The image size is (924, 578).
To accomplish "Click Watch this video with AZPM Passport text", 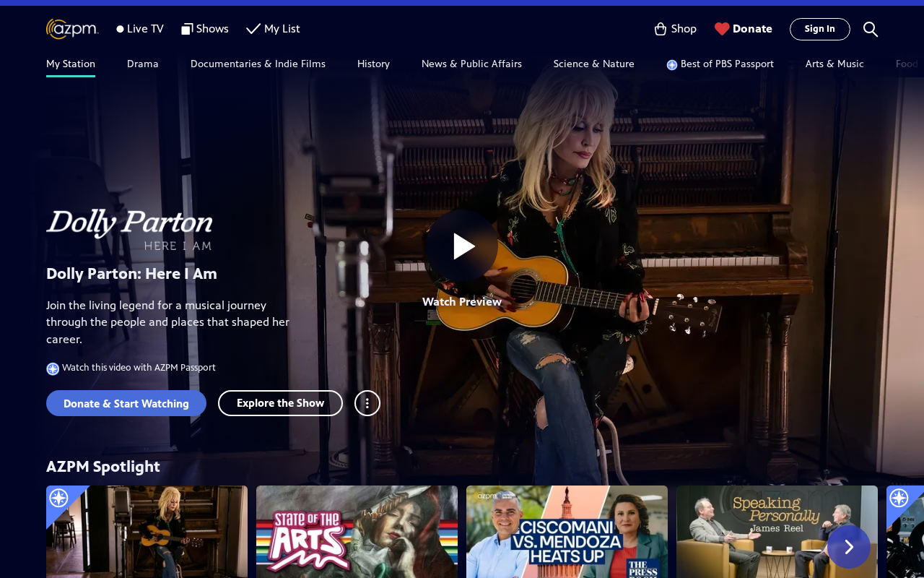I will point(139,368).
